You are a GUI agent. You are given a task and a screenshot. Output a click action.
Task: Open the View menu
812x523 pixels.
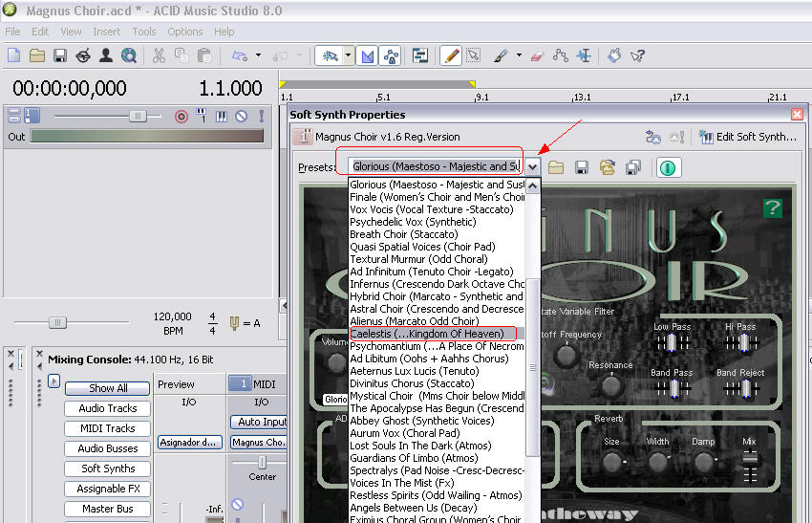[x=71, y=32]
